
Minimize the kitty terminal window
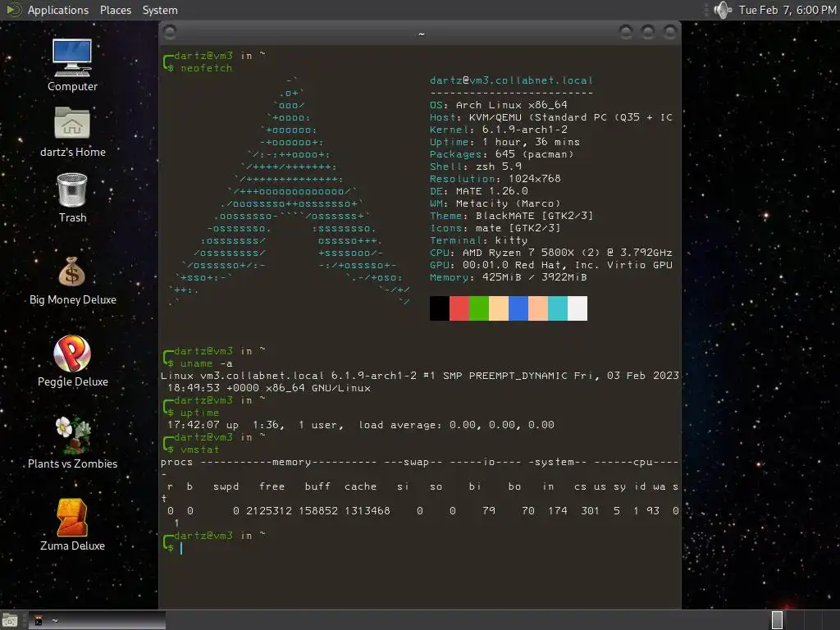click(x=626, y=33)
